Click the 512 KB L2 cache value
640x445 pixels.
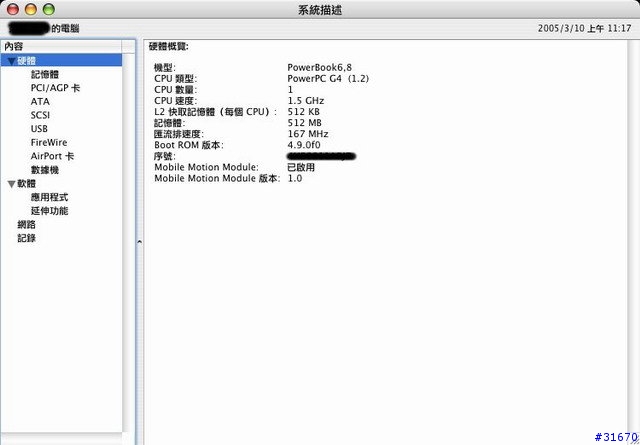coord(304,111)
